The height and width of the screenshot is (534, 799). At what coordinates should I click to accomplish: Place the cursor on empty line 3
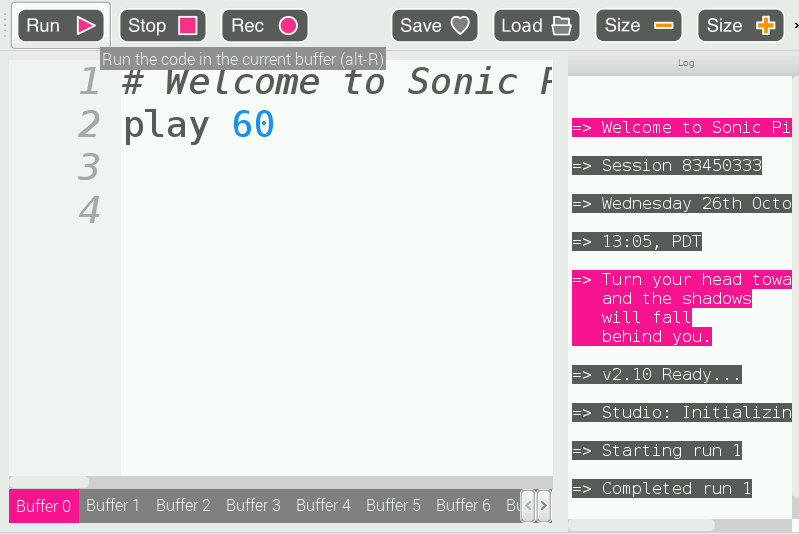(x=300, y=167)
